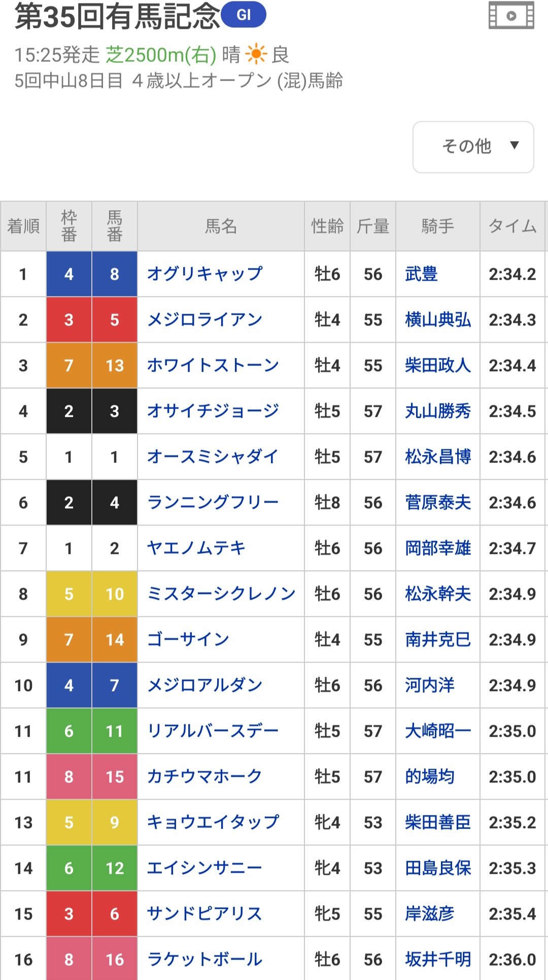The image size is (548, 980).
Task: Open jockey 武豊's profile
Action: pyautogui.click(x=421, y=274)
